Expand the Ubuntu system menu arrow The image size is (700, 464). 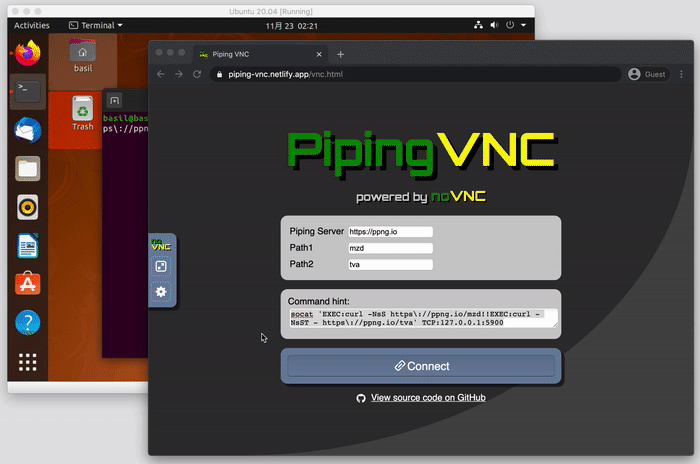pos(523,25)
